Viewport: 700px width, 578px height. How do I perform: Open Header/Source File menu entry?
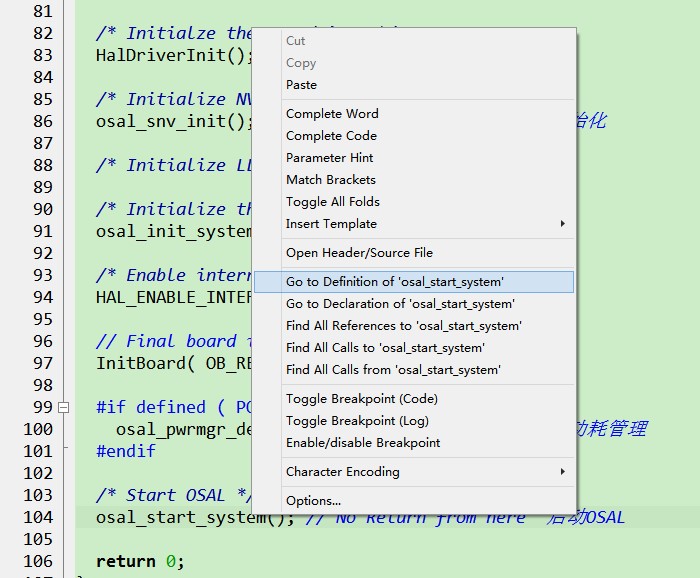pos(414,253)
